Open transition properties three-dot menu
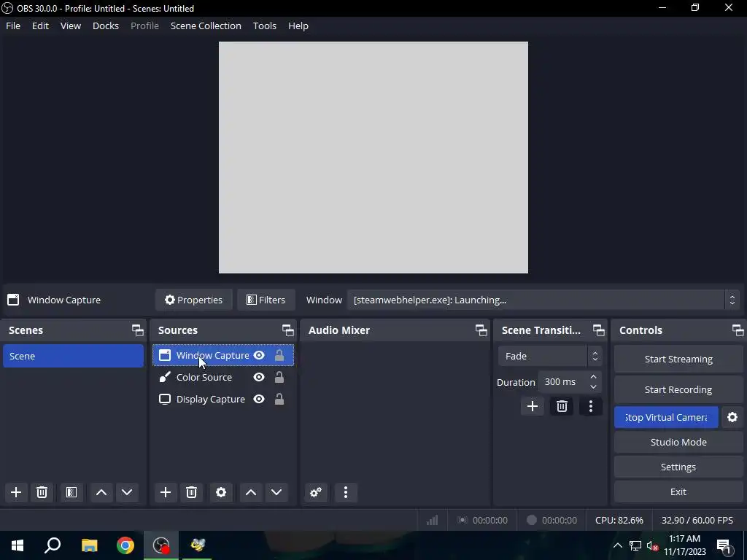Screen dimensions: 747x560 [591, 406]
